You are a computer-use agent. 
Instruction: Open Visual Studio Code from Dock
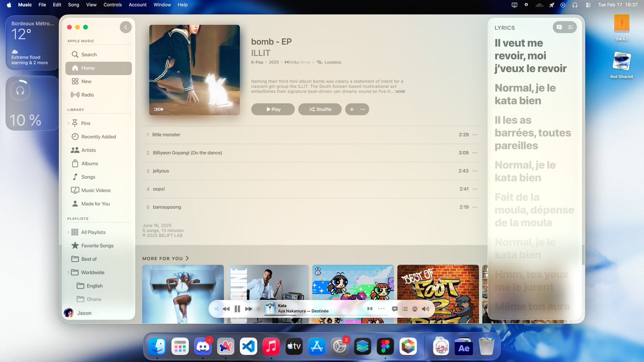[x=248, y=346]
